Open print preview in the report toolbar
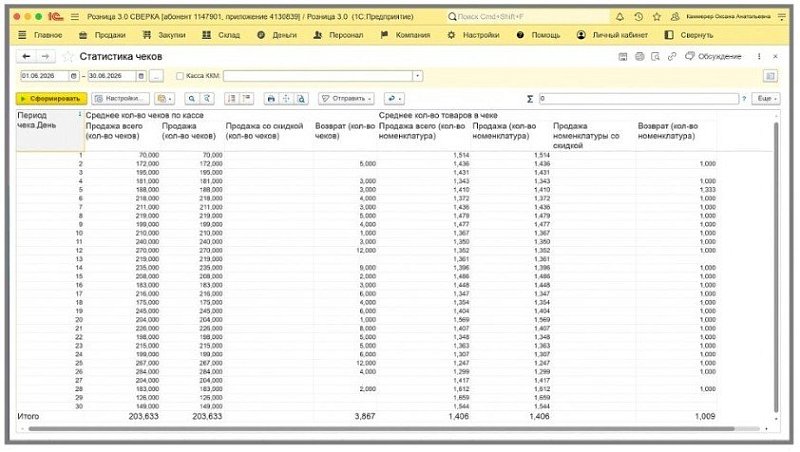This screenshot has height=452, width=800. 301,98
